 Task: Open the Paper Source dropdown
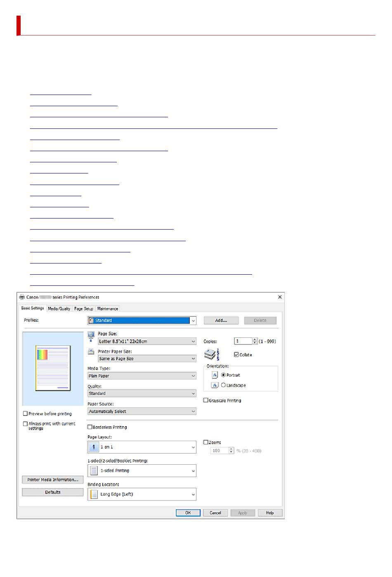(x=142, y=411)
